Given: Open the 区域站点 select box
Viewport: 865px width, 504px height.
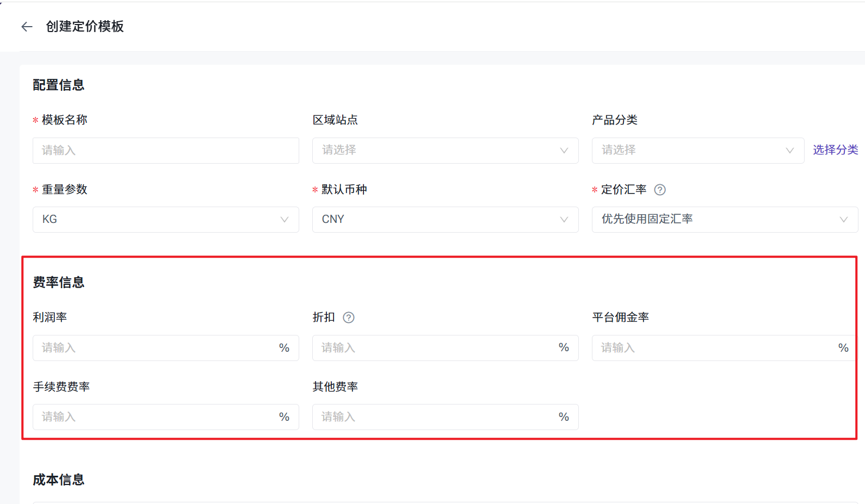Looking at the screenshot, I should click(435, 151).
